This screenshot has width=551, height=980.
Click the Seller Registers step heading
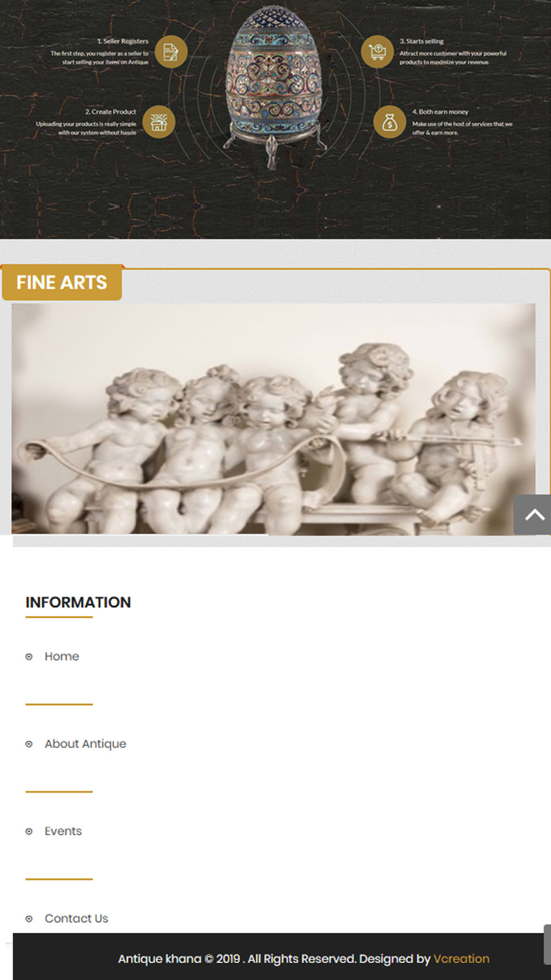click(123, 41)
